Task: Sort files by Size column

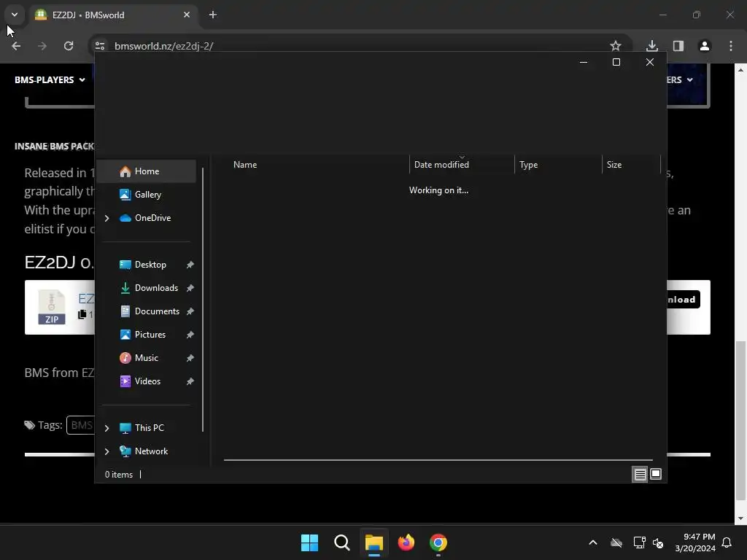Action: [x=631, y=165]
